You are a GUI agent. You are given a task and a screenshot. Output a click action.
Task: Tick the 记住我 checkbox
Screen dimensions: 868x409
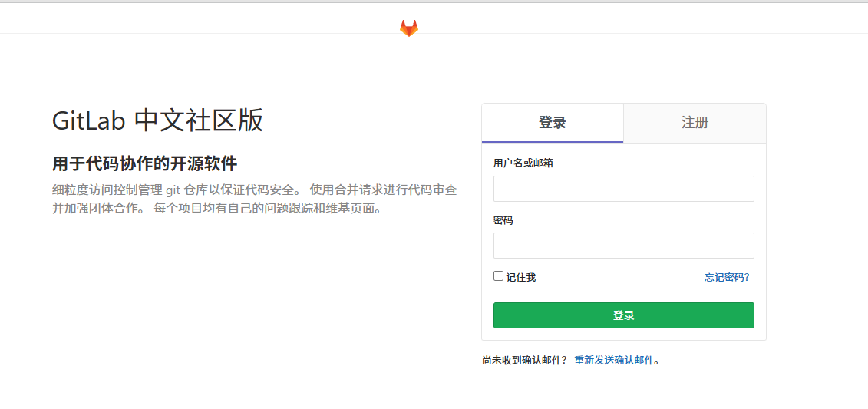pos(498,275)
